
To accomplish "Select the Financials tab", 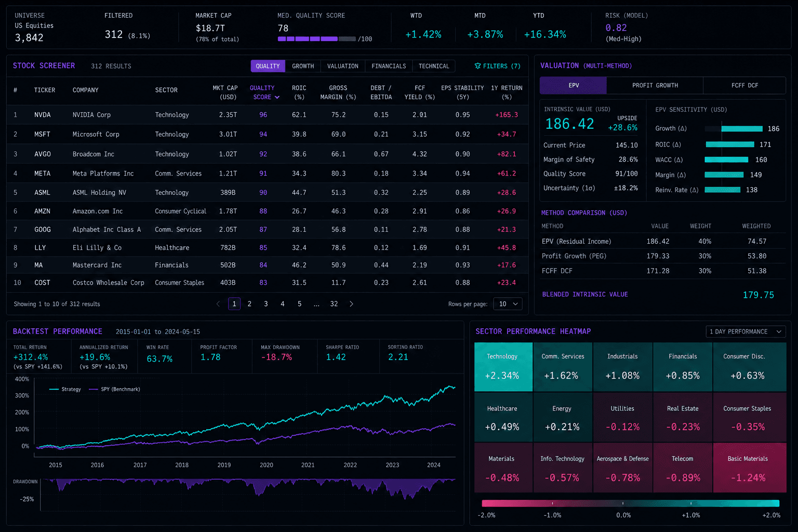I will click(x=389, y=66).
